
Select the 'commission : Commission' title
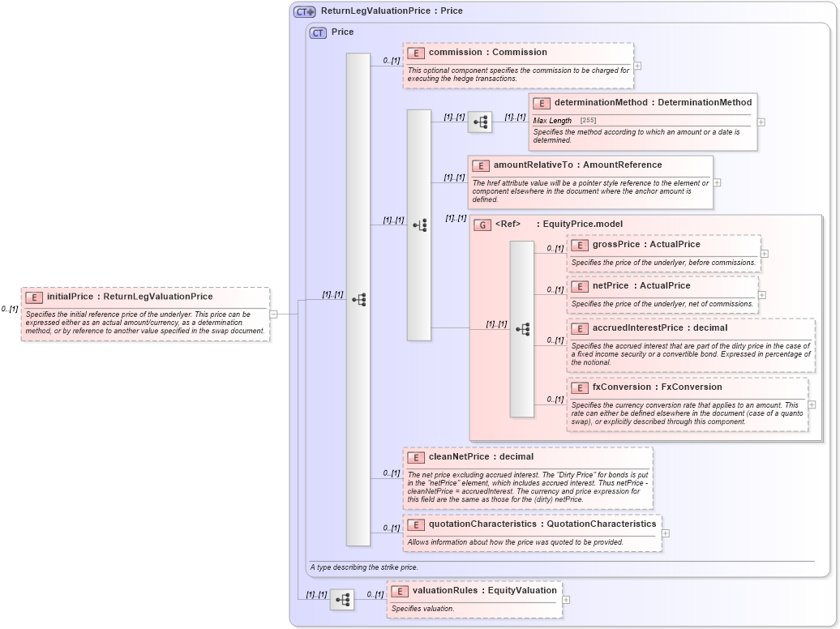(488, 53)
